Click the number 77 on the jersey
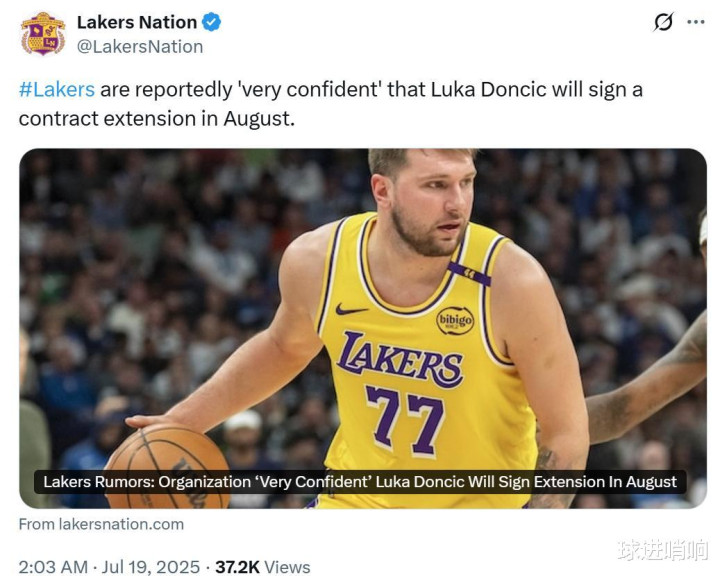 point(405,417)
